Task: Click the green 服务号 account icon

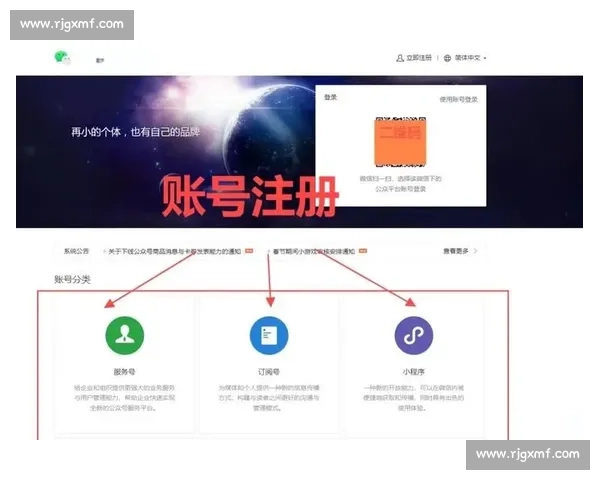Action: click(125, 335)
